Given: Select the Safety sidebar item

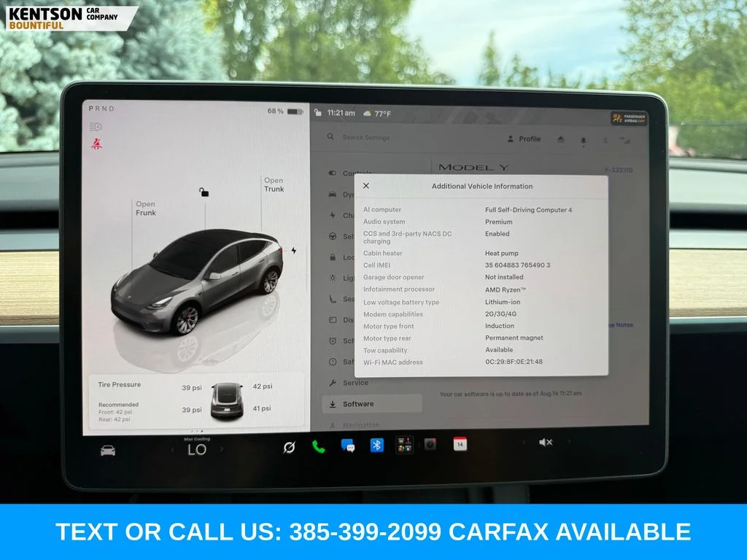Looking at the screenshot, I should click(x=341, y=362).
